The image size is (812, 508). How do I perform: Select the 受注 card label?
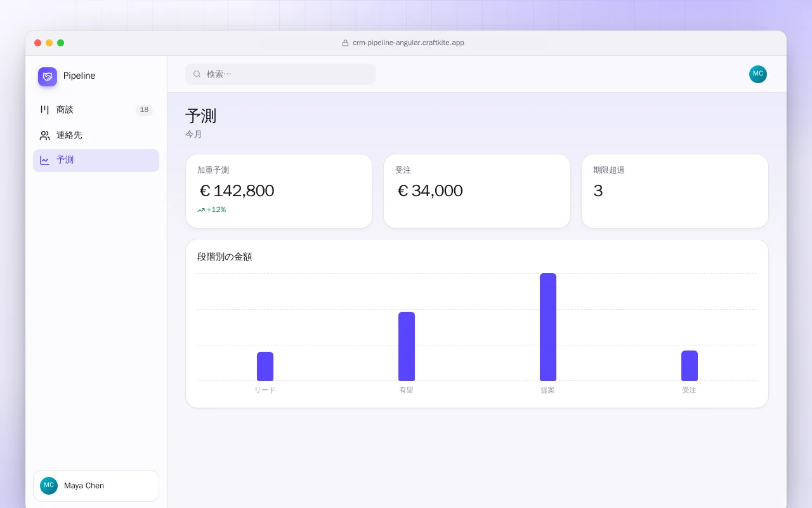click(x=403, y=170)
